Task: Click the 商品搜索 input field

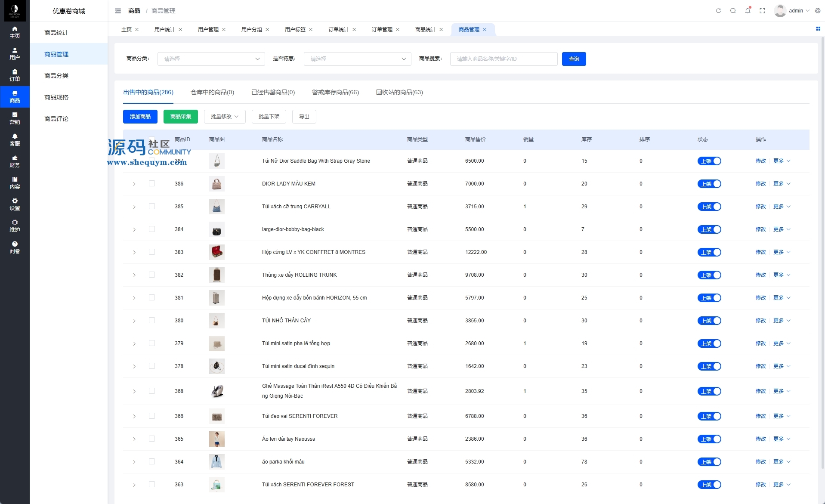Action: (x=504, y=59)
